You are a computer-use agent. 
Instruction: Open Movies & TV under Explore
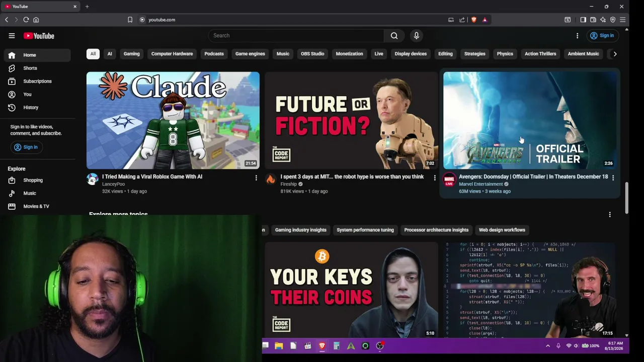pos(38,207)
